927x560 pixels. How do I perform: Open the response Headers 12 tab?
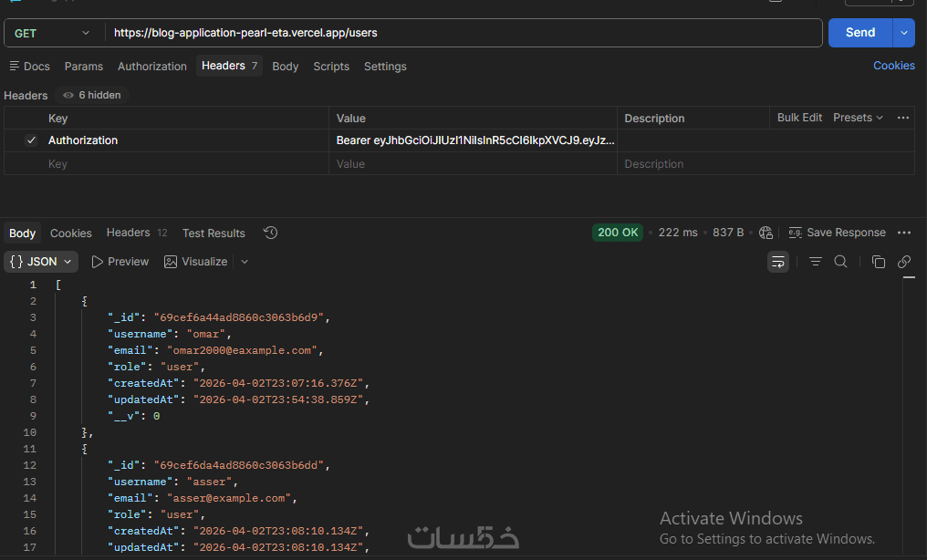coord(137,233)
